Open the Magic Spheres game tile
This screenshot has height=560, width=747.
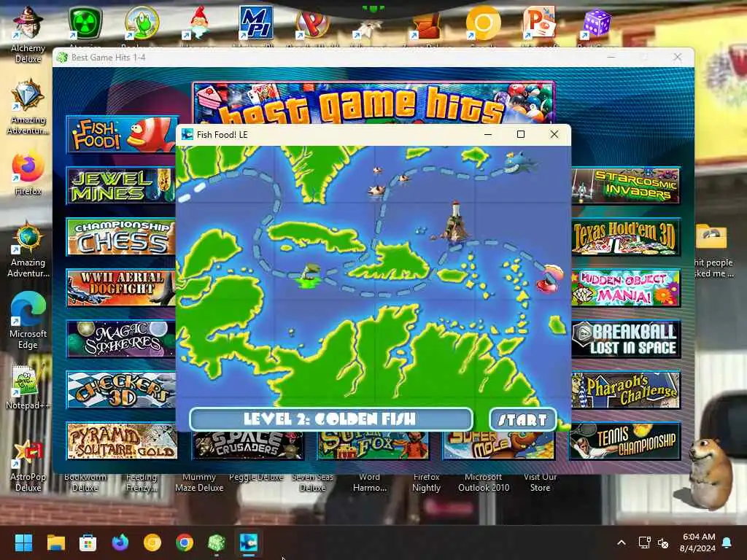pyautogui.click(x=121, y=340)
